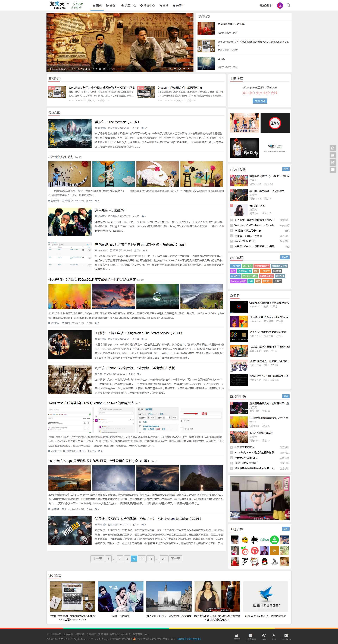Click the 七牛云存储 cloud footer icon
The height and width of the screenshot is (644, 338).
(x=251, y=635)
